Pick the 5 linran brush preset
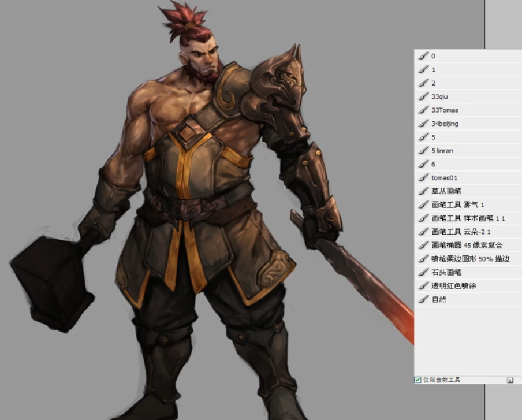The width and height of the screenshot is (522, 420). 468,151
